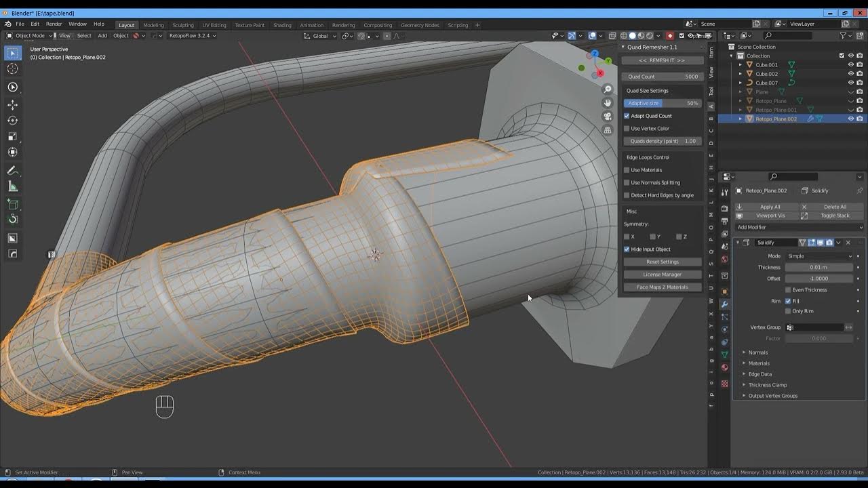Click the Solidify Thickness field
The width and height of the screenshot is (868, 488).
(x=819, y=267)
